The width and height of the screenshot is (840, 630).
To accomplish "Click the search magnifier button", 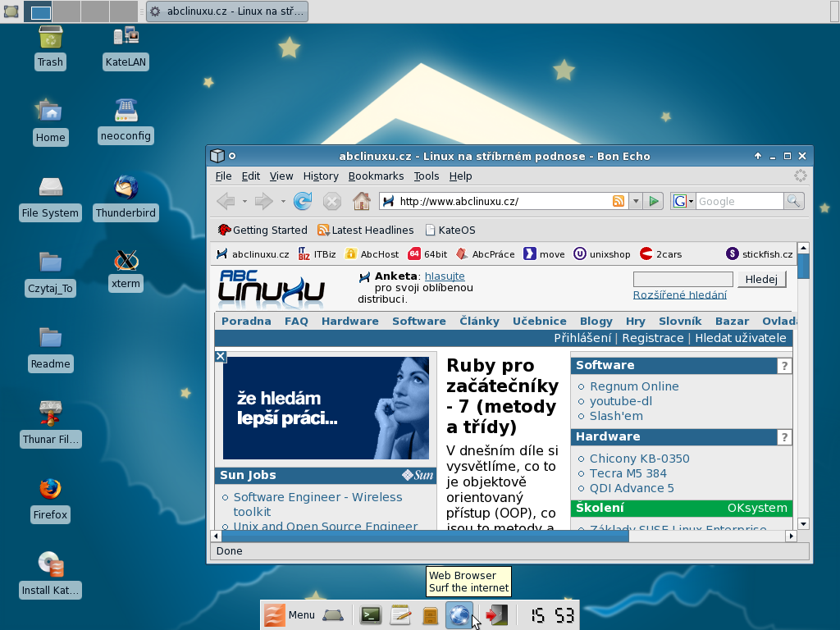I will click(x=793, y=202).
